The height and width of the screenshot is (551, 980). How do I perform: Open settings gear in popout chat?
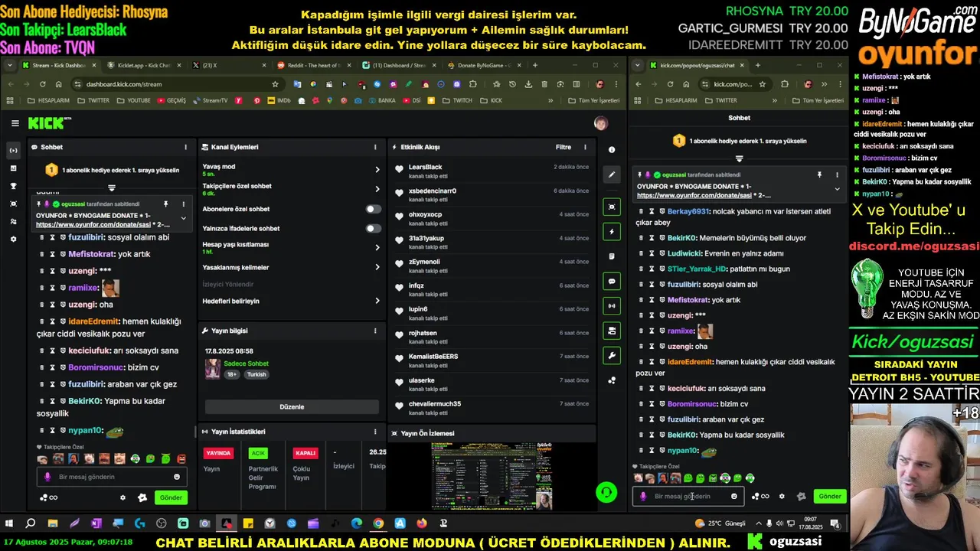[782, 496]
